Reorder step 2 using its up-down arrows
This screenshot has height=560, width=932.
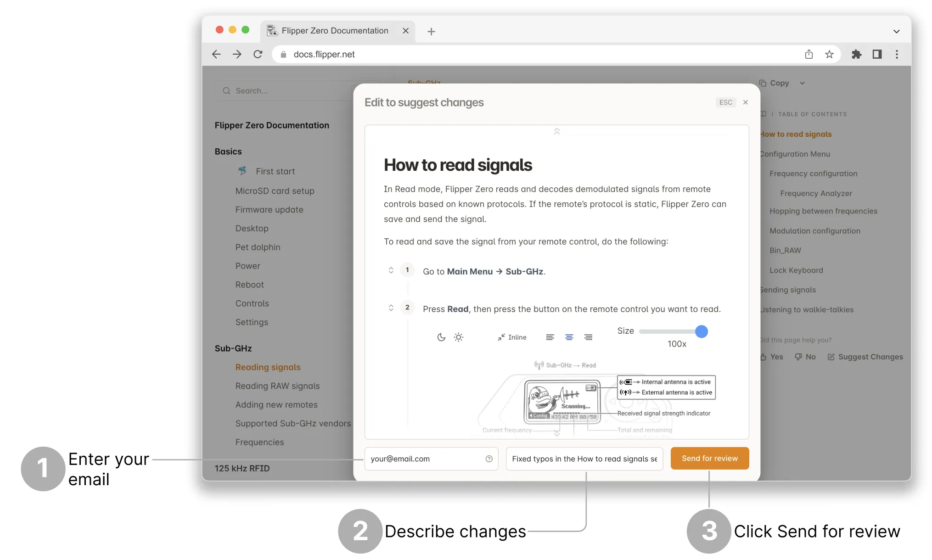(x=391, y=308)
